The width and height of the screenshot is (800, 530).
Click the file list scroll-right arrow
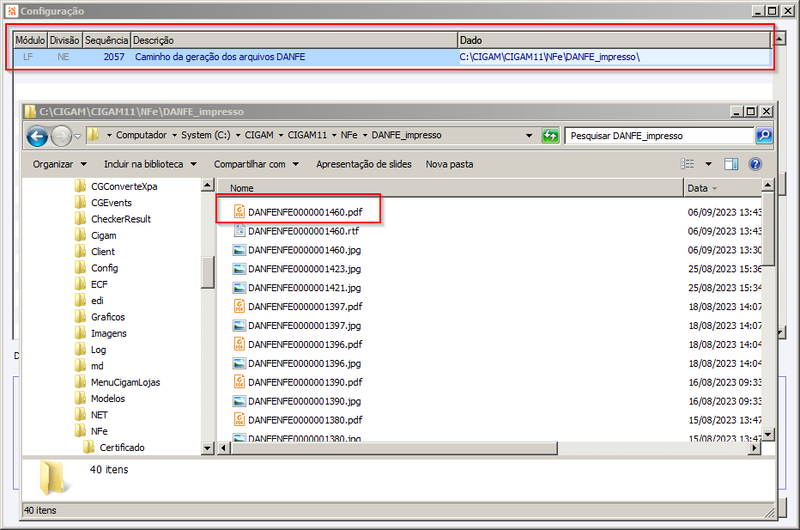coord(755,448)
